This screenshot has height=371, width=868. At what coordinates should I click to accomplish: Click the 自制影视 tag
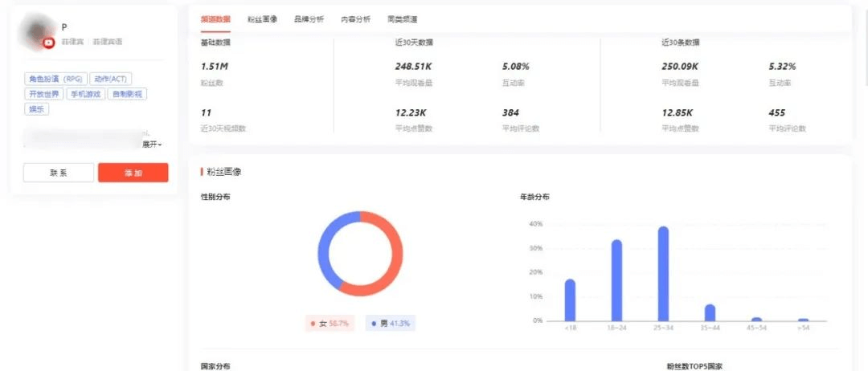pos(127,94)
